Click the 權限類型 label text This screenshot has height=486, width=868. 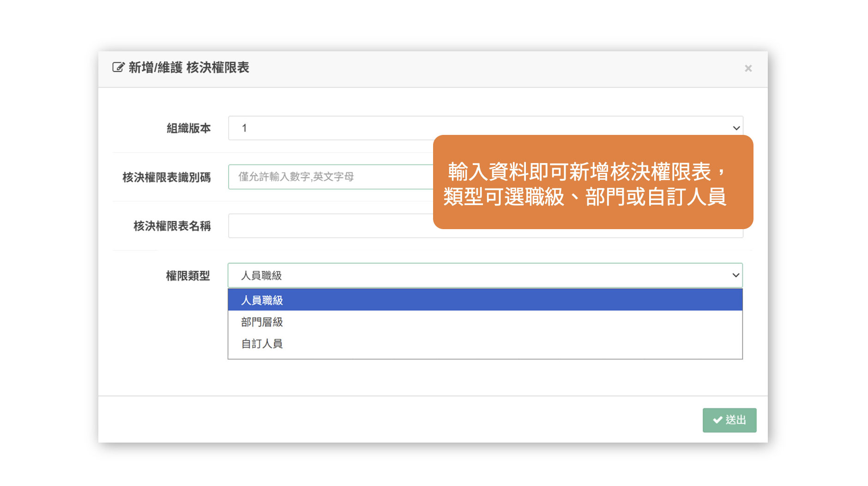[187, 276]
